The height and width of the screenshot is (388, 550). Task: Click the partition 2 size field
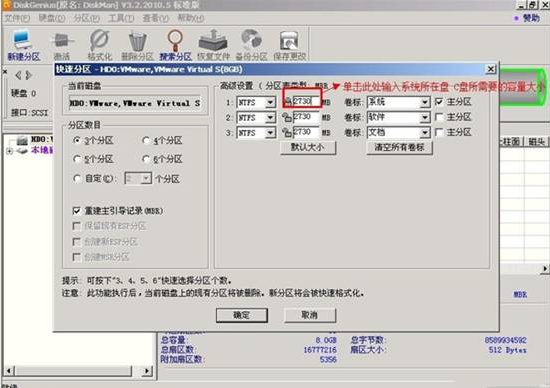pos(306,117)
